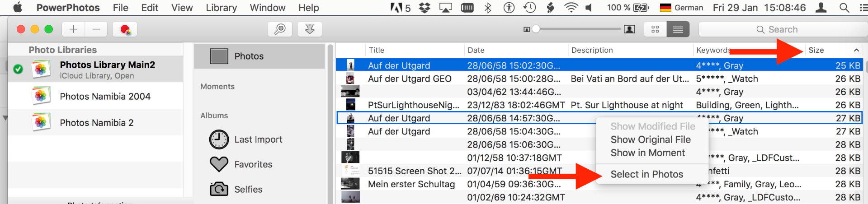Click the remove library minus button
Screen dimensions: 868x204
[x=96, y=29]
